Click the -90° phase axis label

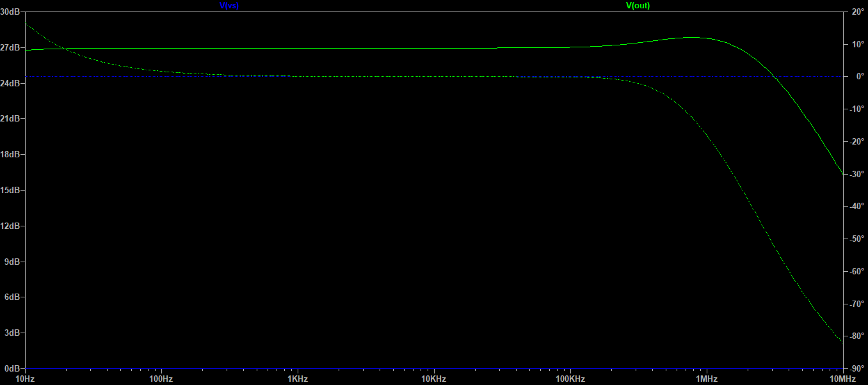[x=857, y=369]
